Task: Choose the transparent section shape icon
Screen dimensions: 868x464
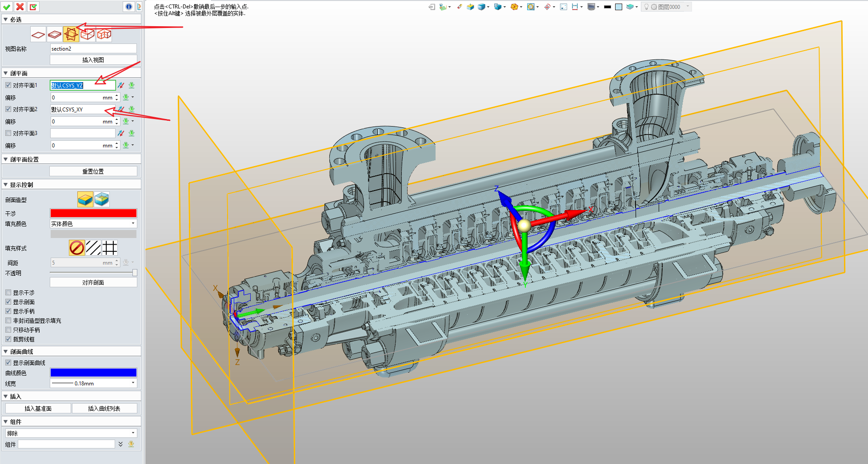Action: 102,199
